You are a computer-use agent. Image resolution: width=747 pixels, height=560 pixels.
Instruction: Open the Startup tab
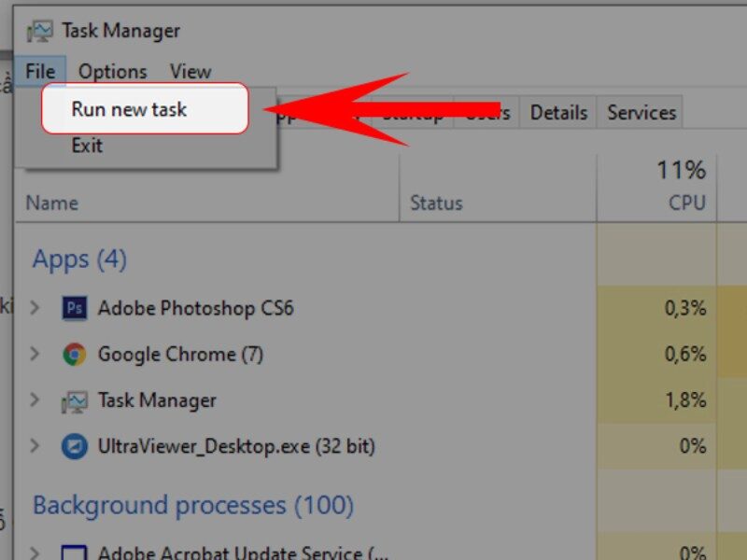(x=415, y=112)
